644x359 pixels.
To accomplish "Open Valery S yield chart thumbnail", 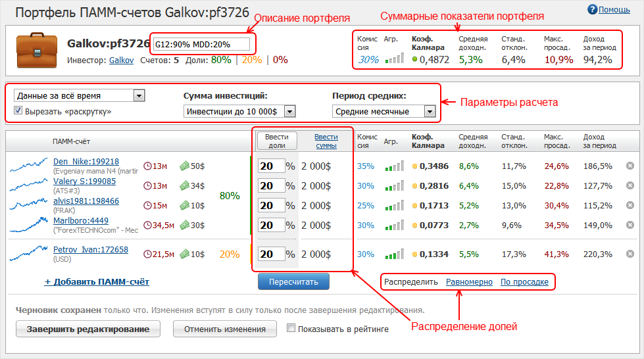I will 28,185.
